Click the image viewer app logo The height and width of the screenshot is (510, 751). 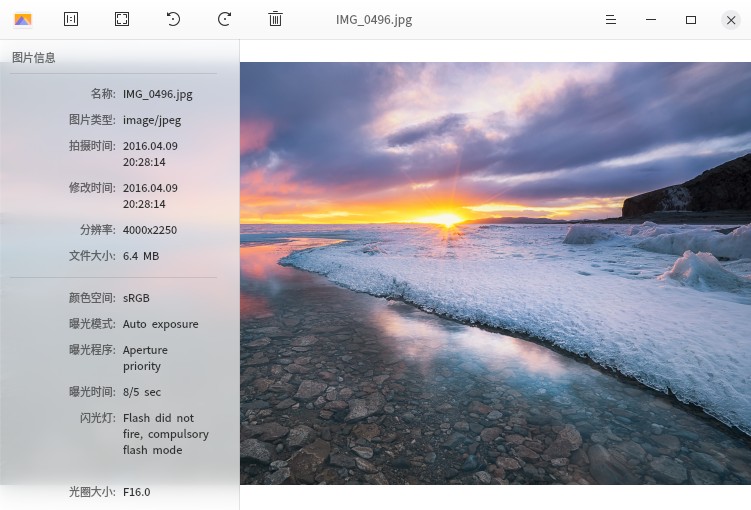point(22,19)
